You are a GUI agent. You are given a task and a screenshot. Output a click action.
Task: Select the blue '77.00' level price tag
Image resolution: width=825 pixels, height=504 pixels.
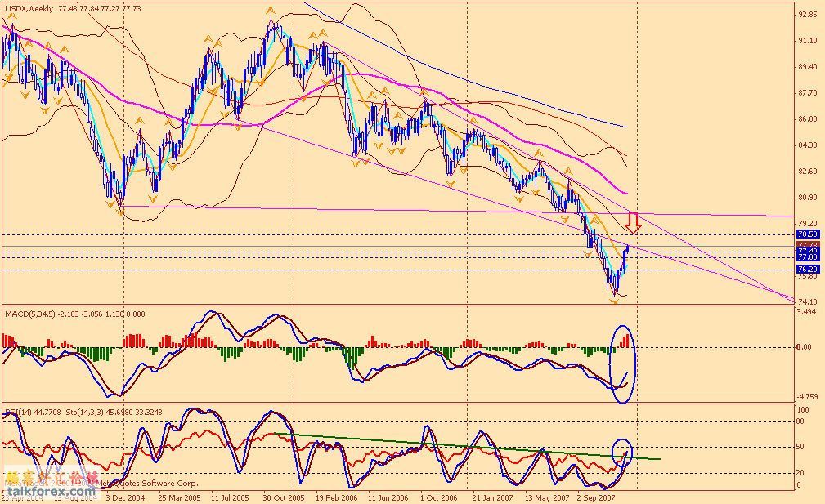808,257
